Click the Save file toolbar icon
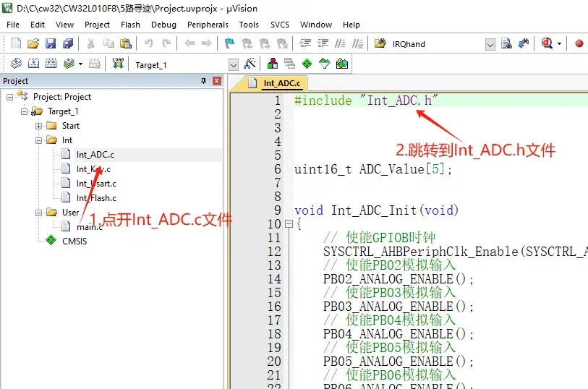This screenshot has width=588, height=389. point(51,44)
